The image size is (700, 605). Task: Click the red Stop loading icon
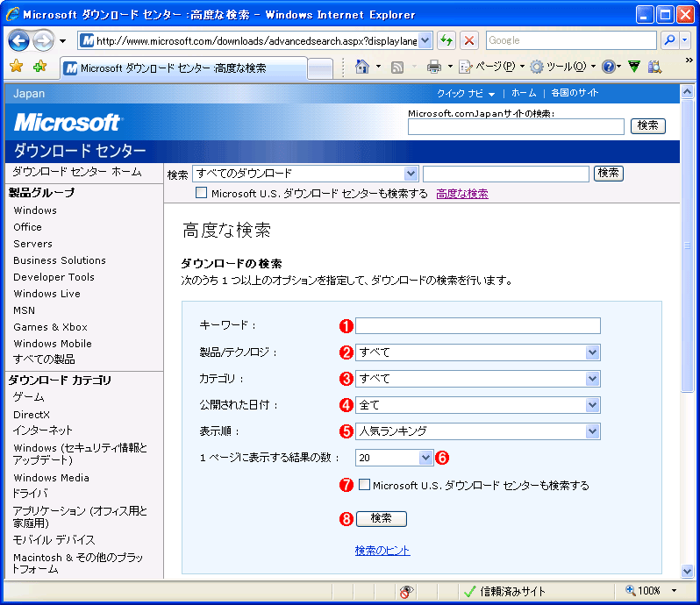tap(469, 40)
